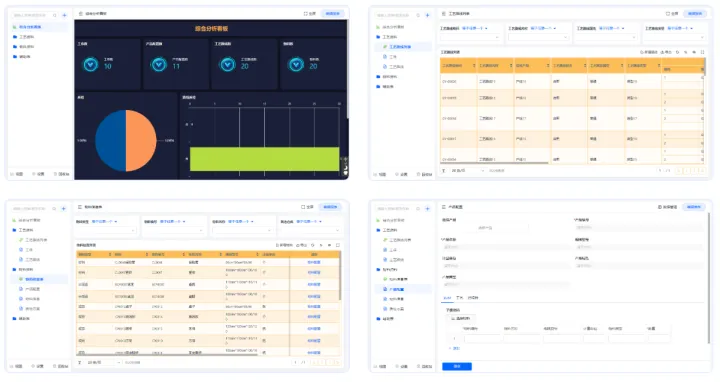720x382 pixels.
Task: Click the round badge icon beside value 10
Action: click(x=90, y=65)
